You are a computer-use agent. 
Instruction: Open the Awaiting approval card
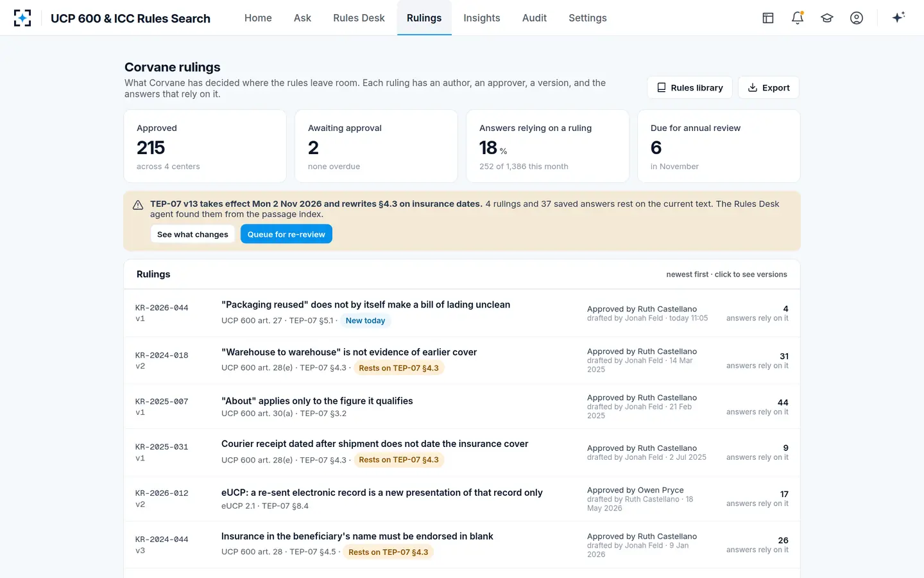[x=376, y=146]
